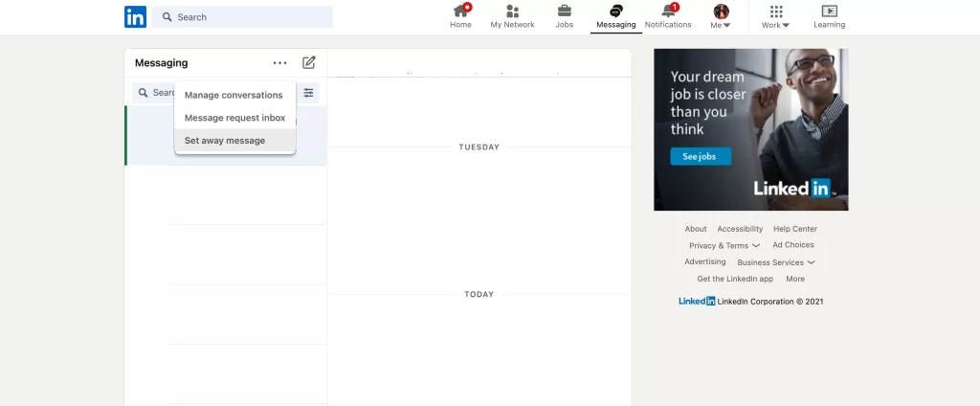Go to the Home nav icon
The image size is (980, 406).
[x=460, y=17]
